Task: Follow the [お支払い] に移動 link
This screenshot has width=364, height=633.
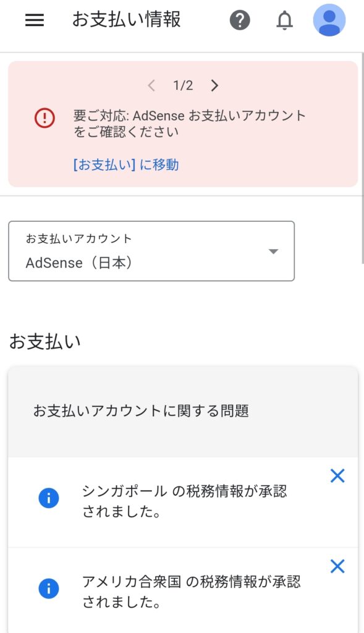Action: pos(126,164)
